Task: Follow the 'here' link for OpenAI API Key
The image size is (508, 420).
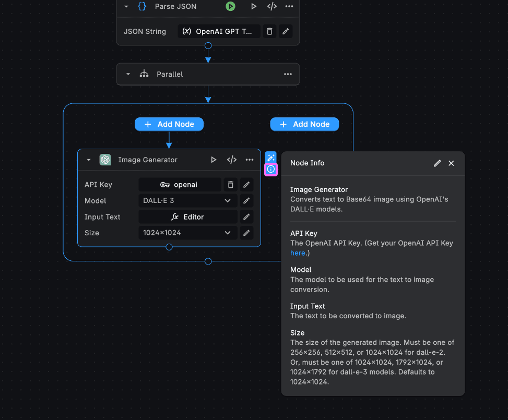Action: click(298, 253)
